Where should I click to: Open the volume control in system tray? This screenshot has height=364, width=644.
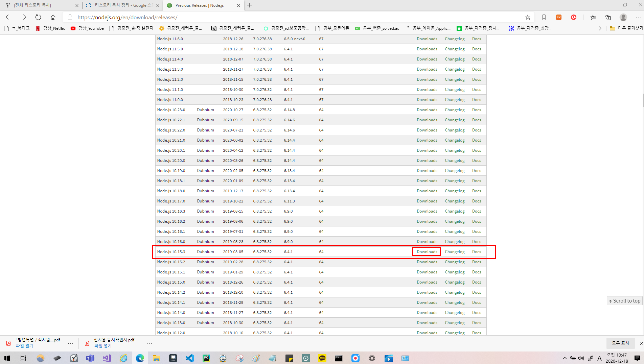(581, 358)
